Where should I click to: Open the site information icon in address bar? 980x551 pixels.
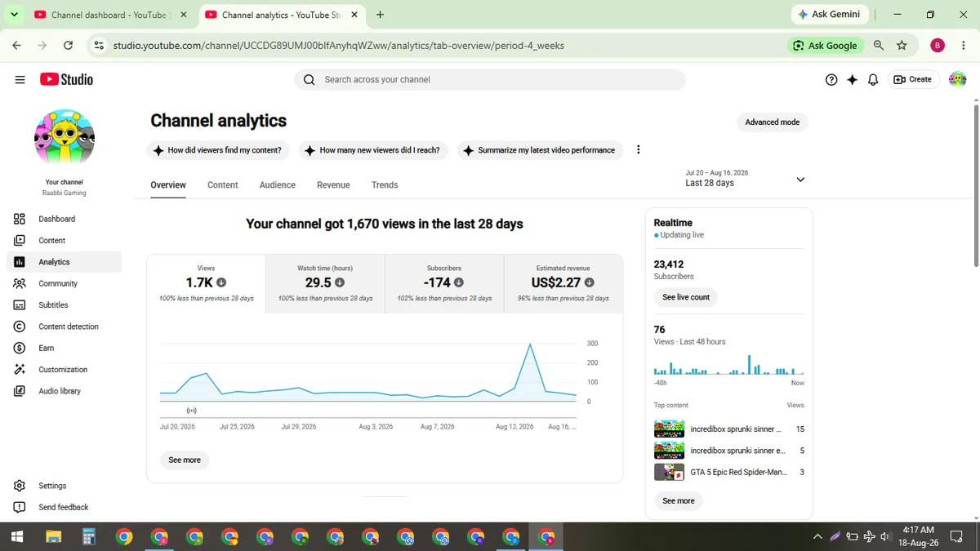[x=99, y=46]
